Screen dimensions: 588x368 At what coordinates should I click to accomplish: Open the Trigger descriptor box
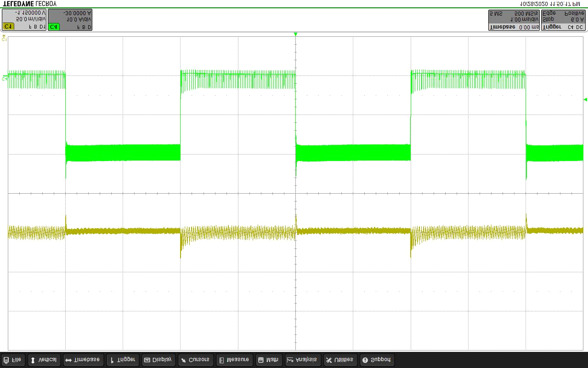pos(563,20)
